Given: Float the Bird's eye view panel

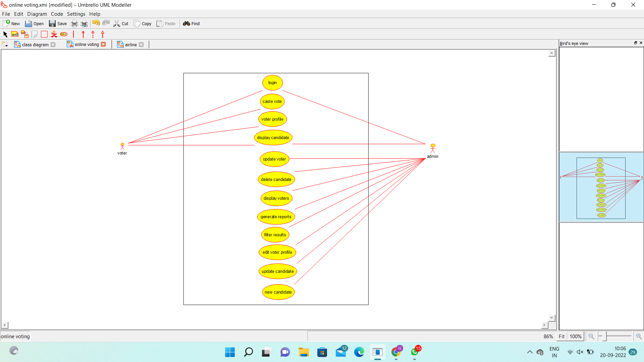Looking at the screenshot, I should tap(635, 43).
